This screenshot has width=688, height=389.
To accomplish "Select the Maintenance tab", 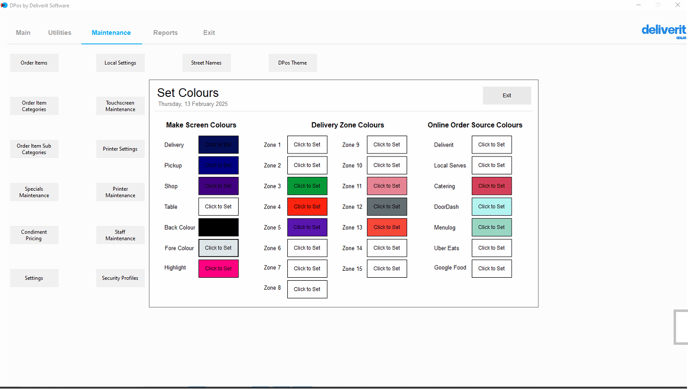I will coord(111,32).
